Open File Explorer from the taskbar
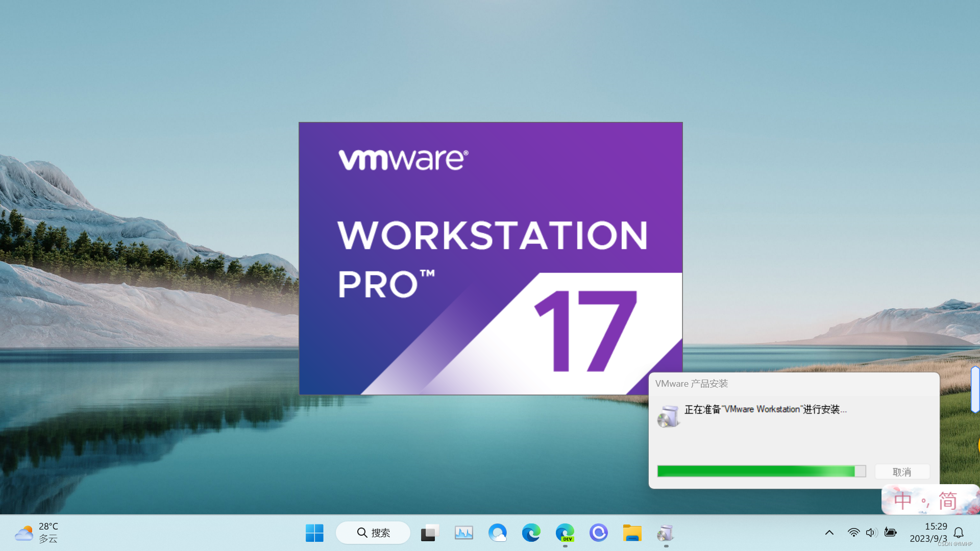Image resolution: width=980 pixels, height=551 pixels. [x=632, y=533]
